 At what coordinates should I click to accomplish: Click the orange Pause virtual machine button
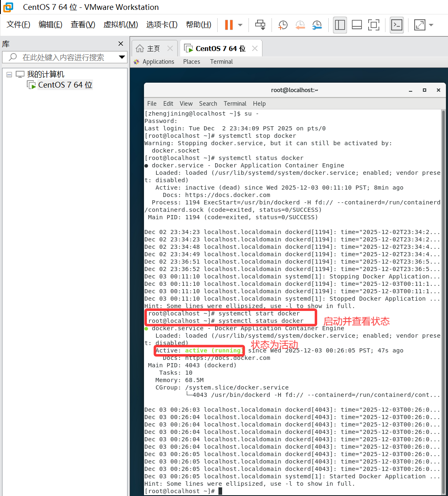[229, 25]
